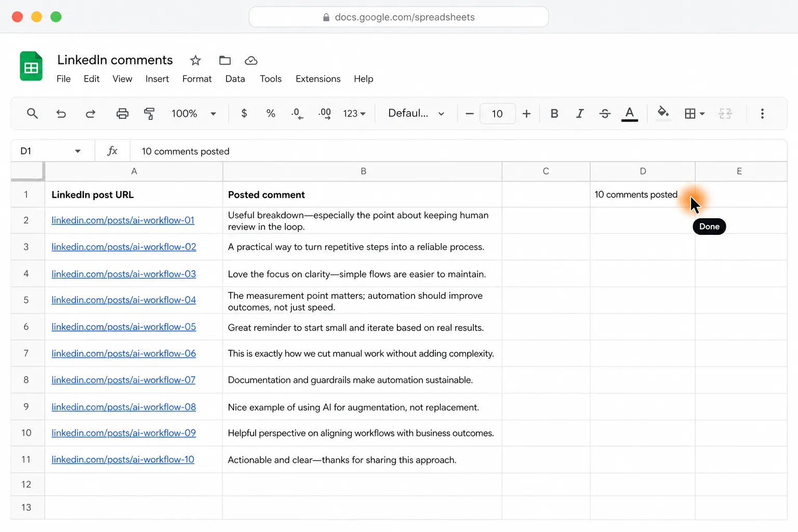Open the ai-workflow-03 LinkedIn link
This screenshot has width=798, height=532.
[x=124, y=274]
